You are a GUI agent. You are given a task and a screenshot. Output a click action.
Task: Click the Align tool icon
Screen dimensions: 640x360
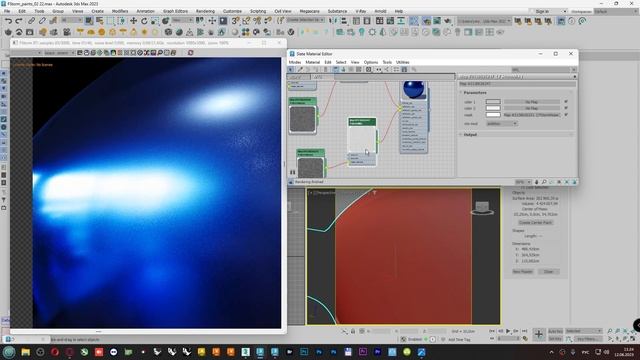pyautogui.click(x=344, y=21)
